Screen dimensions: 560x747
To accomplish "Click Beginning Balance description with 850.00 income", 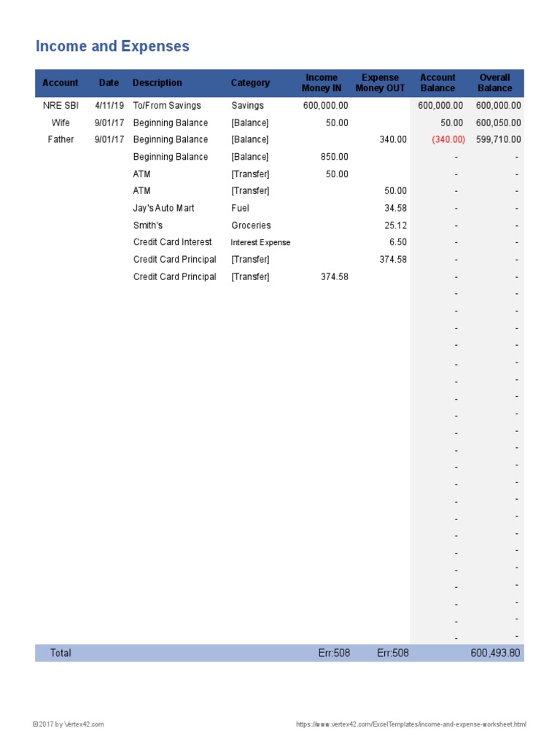I will (x=171, y=157).
